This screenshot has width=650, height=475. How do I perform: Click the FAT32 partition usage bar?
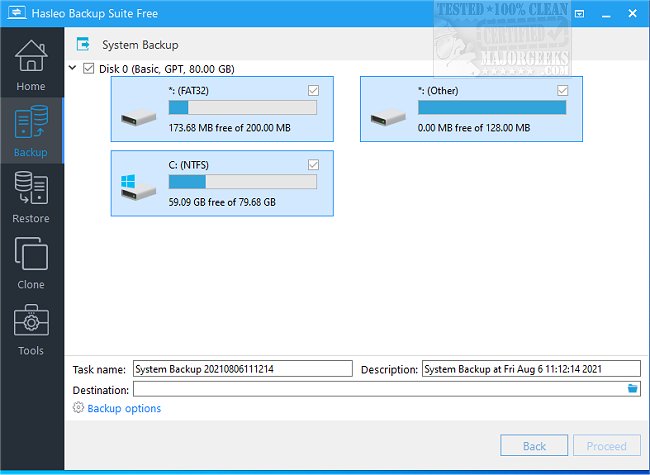[x=243, y=107]
